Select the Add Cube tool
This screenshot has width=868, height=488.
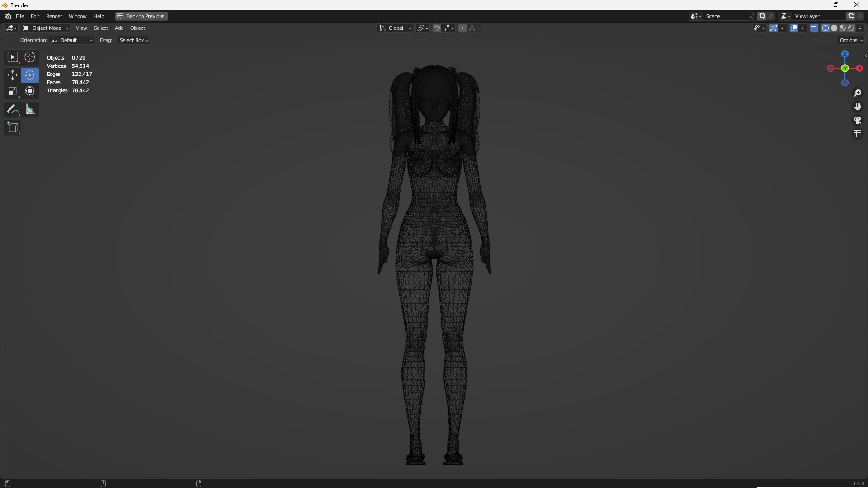(x=12, y=127)
